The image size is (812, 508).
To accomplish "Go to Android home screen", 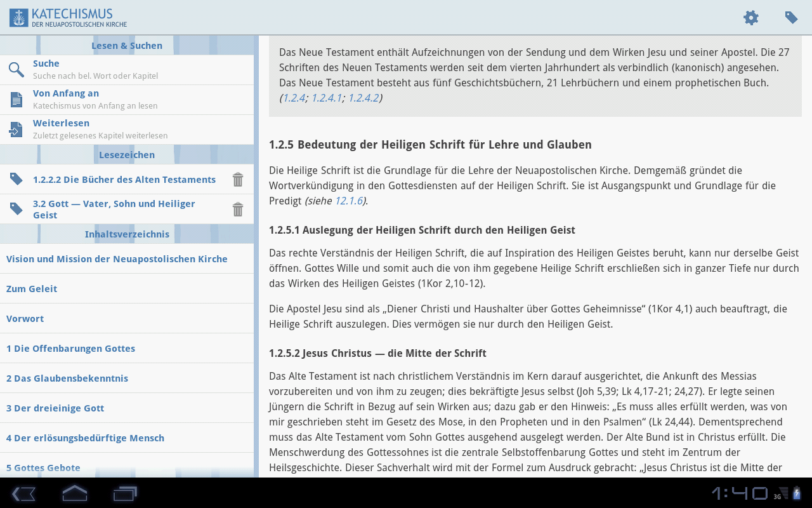I will (x=74, y=493).
